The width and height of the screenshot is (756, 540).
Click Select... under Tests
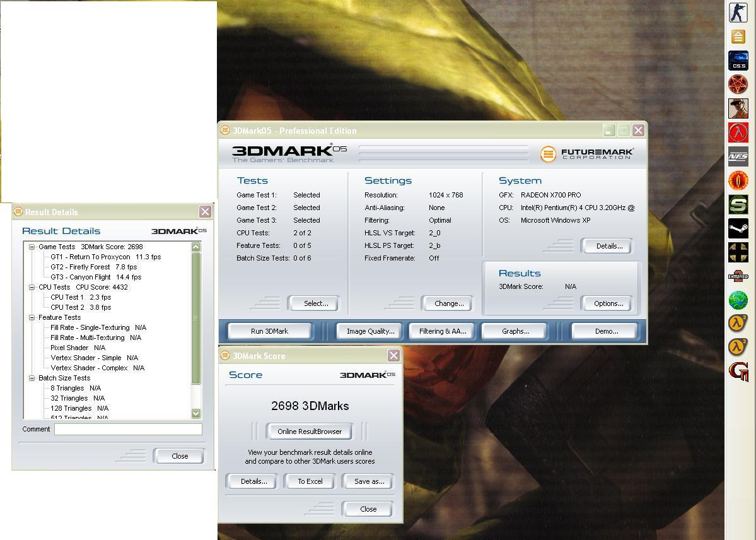tap(315, 303)
